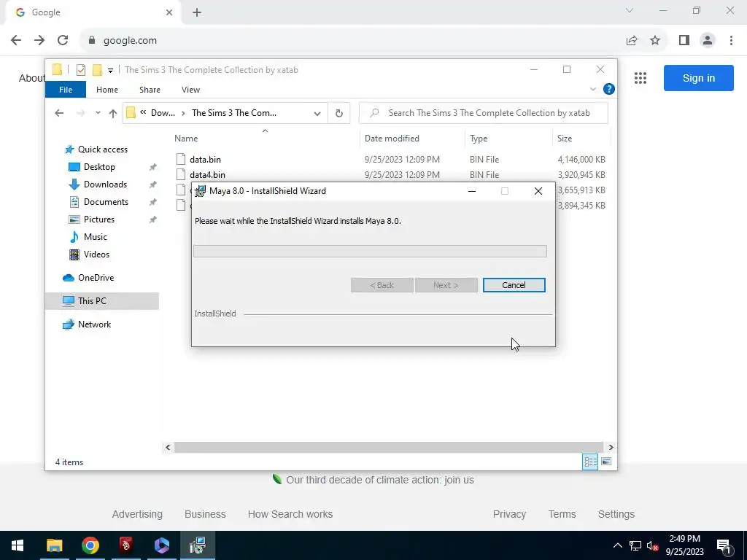
Task: Open OneDrive in the navigation pane
Action: coord(96,278)
